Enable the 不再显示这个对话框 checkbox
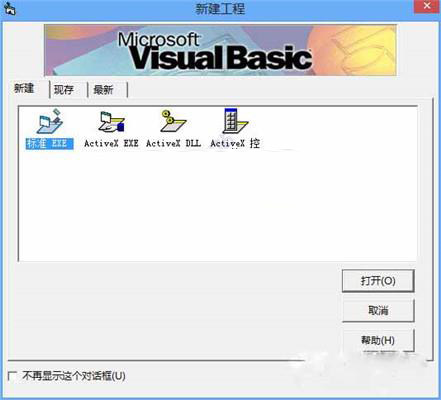This screenshot has width=441, height=400. (x=12, y=376)
